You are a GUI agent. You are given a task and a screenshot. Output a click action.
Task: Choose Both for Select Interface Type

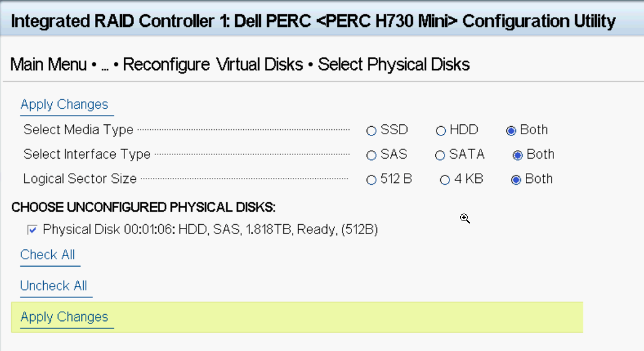pos(518,156)
